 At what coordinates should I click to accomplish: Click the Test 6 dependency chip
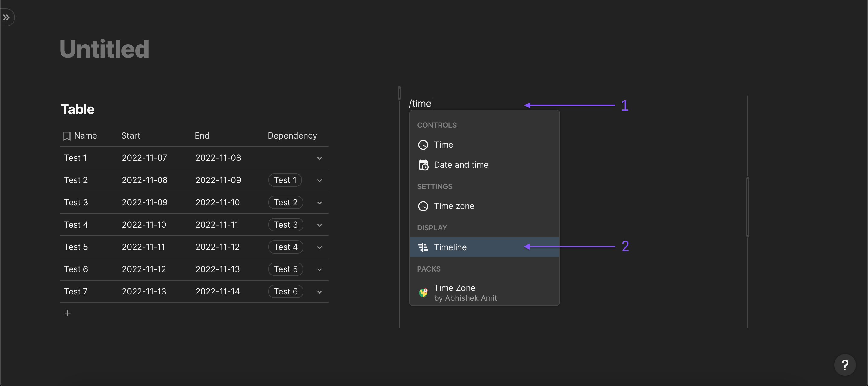[285, 291]
